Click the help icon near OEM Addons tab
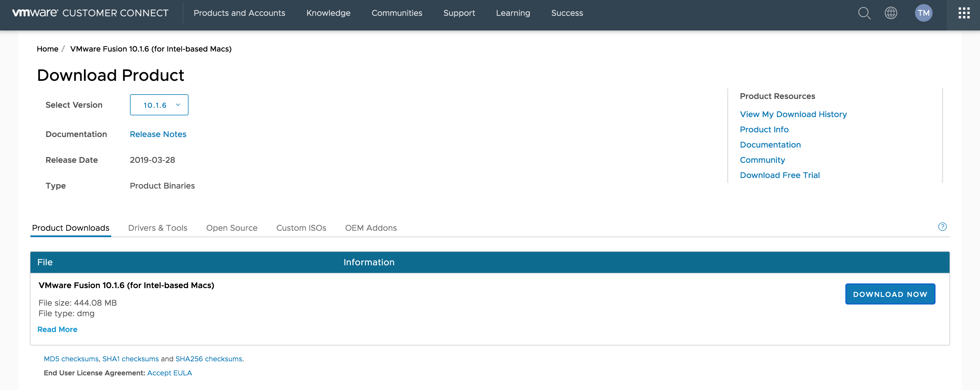This screenshot has height=390, width=980. point(943,226)
